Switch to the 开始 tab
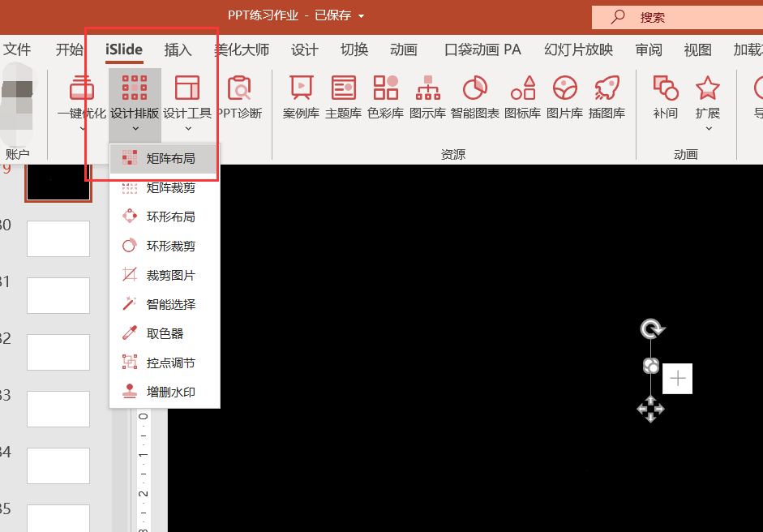Image resolution: width=763 pixels, height=532 pixels. (69, 49)
